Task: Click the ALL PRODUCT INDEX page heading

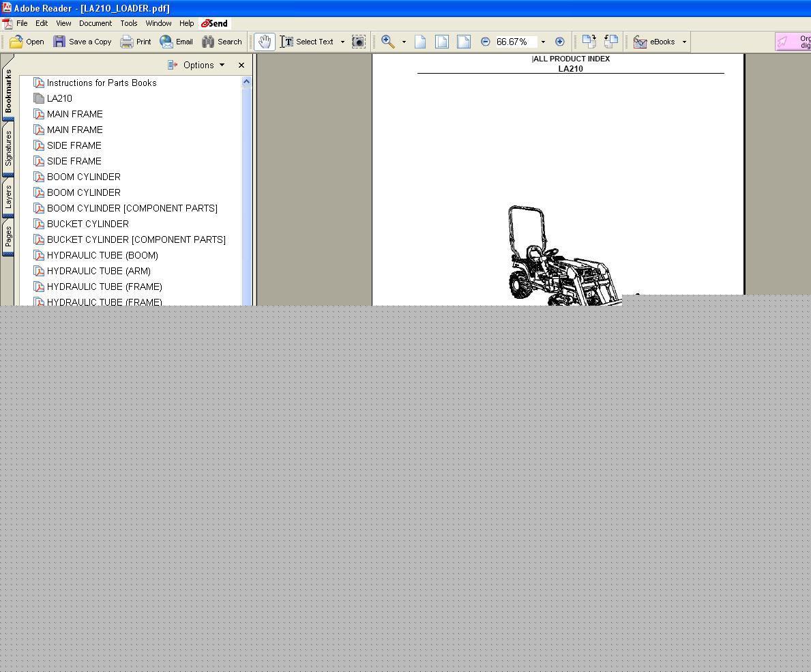Action: (571, 59)
